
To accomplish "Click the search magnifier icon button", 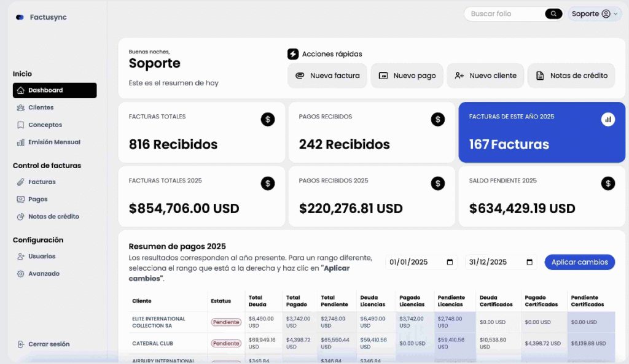I will (x=553, y=14).
